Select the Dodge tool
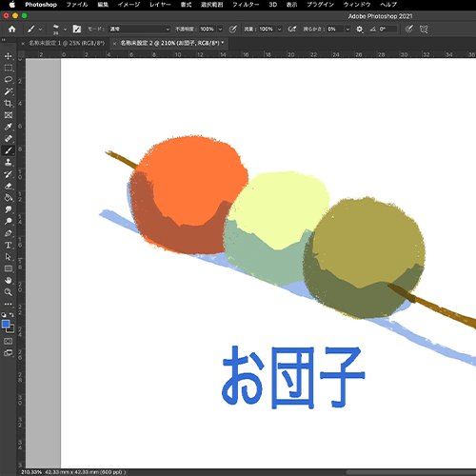Viewport: 476px width, 476px height. point(9,221)
